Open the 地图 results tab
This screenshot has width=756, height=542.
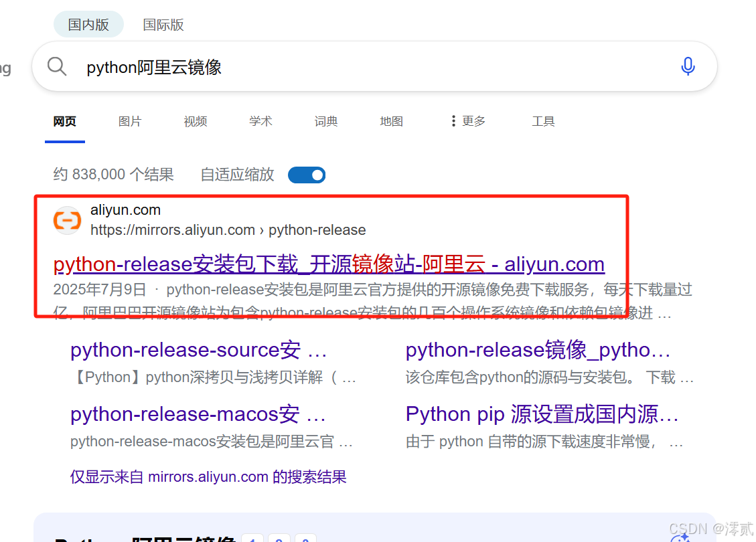click(x=392, y=121)
